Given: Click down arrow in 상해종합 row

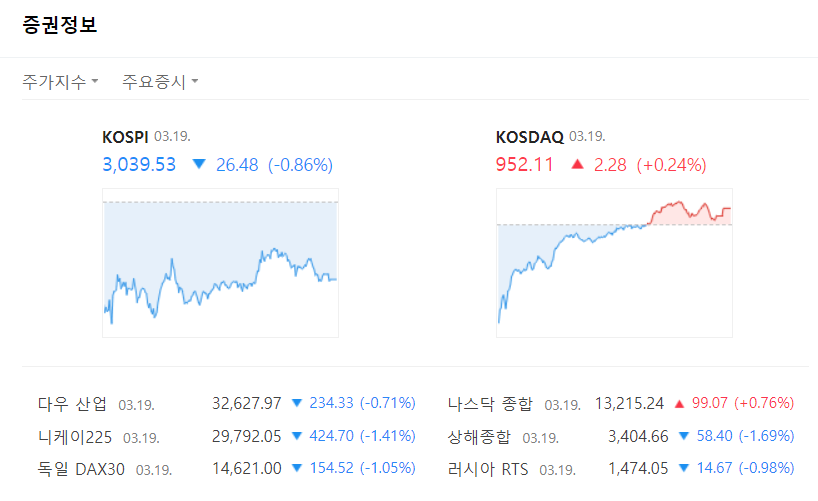Looking at the screenshot, I should [683, 436].
